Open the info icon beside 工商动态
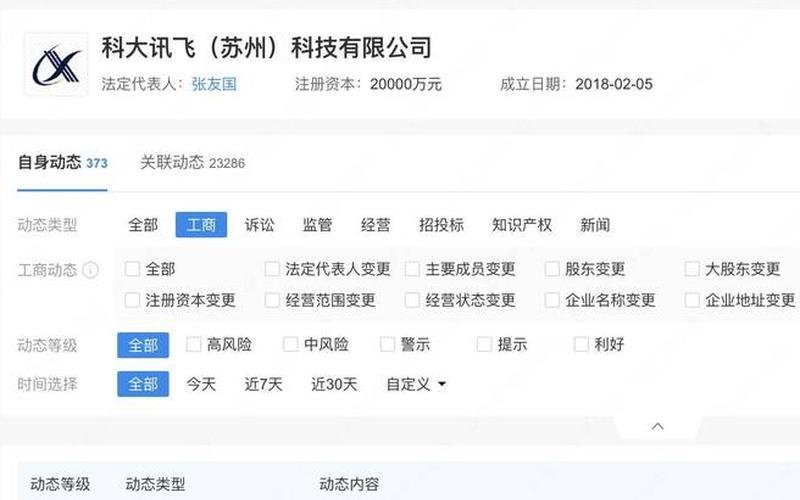 pyautogui.click(x=90, y=269)
